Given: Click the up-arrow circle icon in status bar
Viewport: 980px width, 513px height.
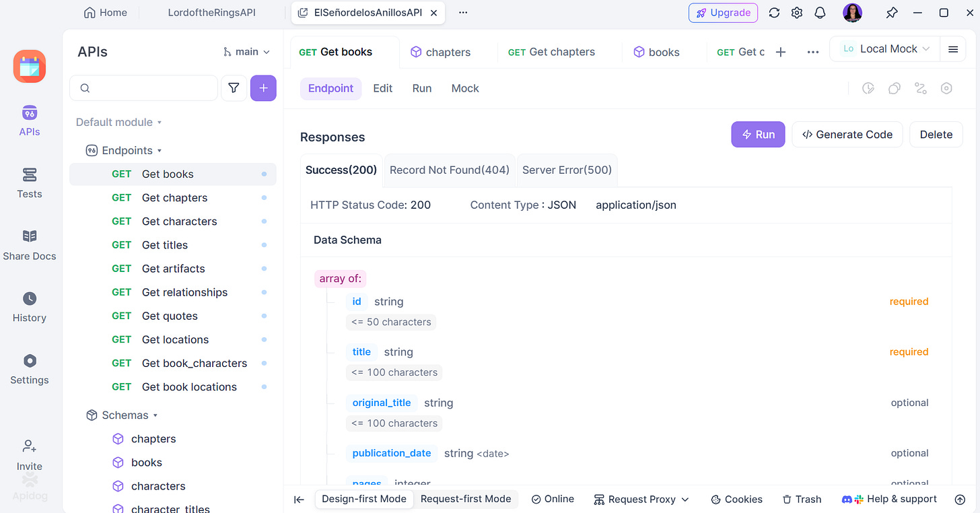Looking at the screenshot, I should coord(960,500).
